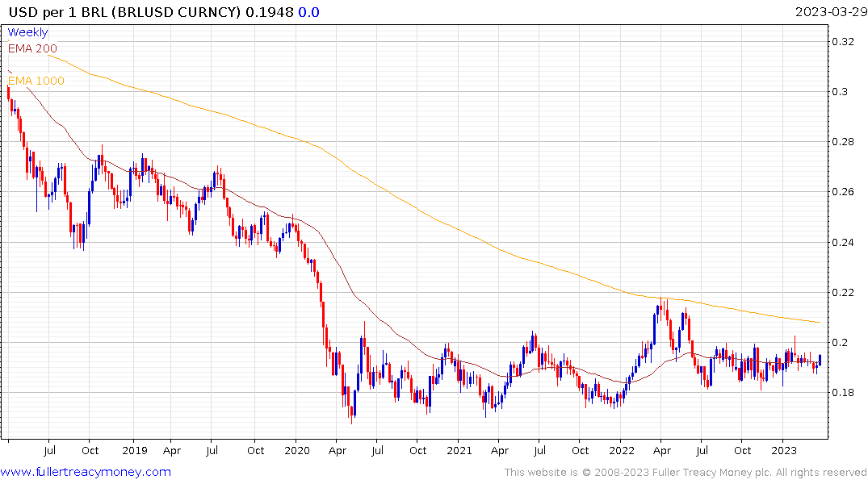
Task: Click the last price value 0.1948
Action: tap(270, 12)
